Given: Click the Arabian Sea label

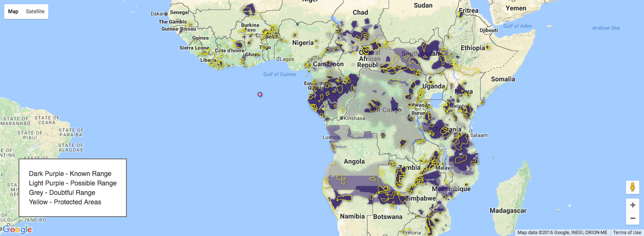Looking at the screenshot, I should (606, 28).
